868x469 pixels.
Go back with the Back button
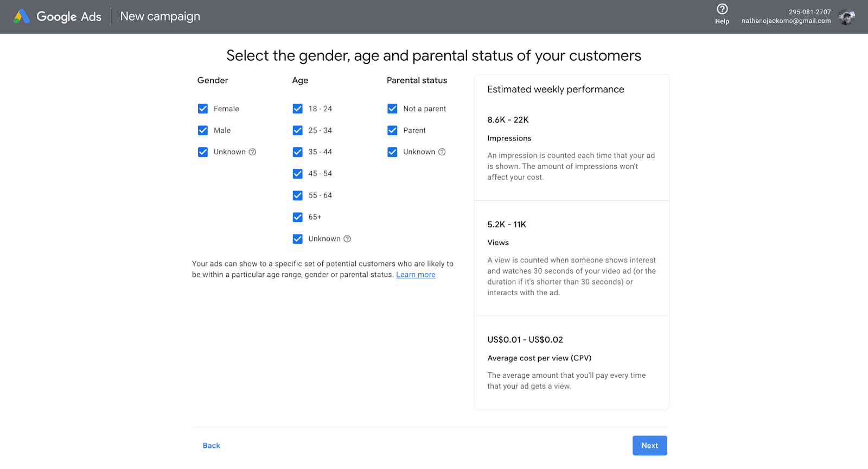[212, 446]
